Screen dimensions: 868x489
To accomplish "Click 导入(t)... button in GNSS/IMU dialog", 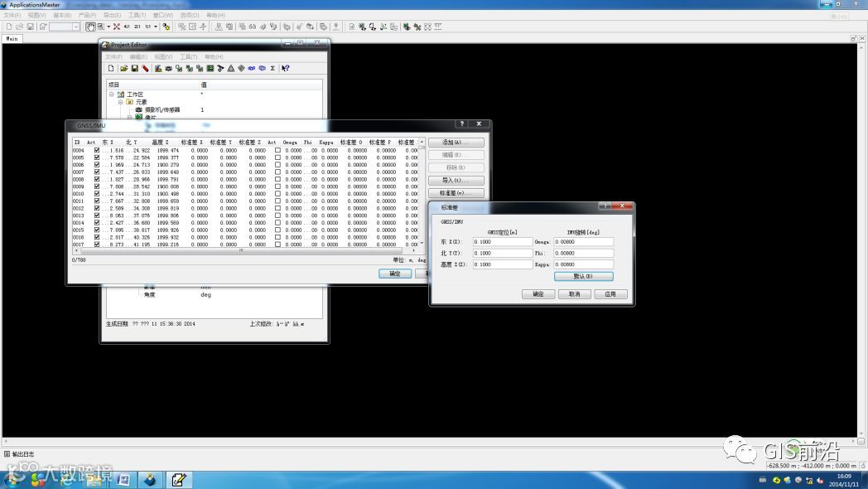I will (456, 181).
